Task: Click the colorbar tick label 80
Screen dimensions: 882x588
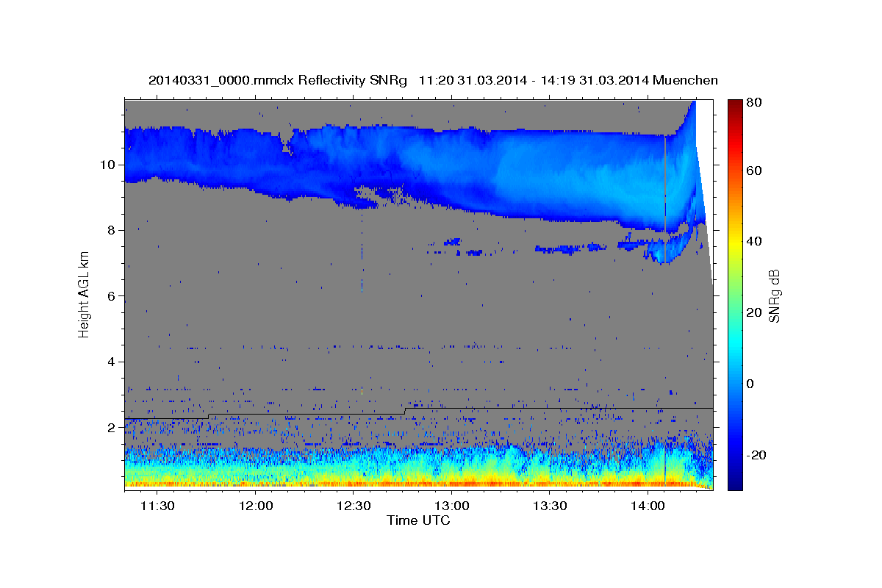Action: point(753,102)
